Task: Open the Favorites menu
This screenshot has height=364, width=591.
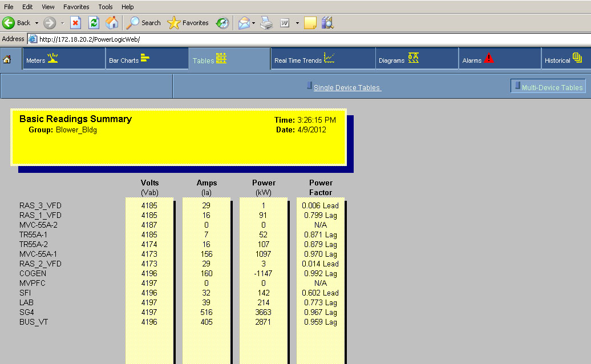Action: click(76, 7)
